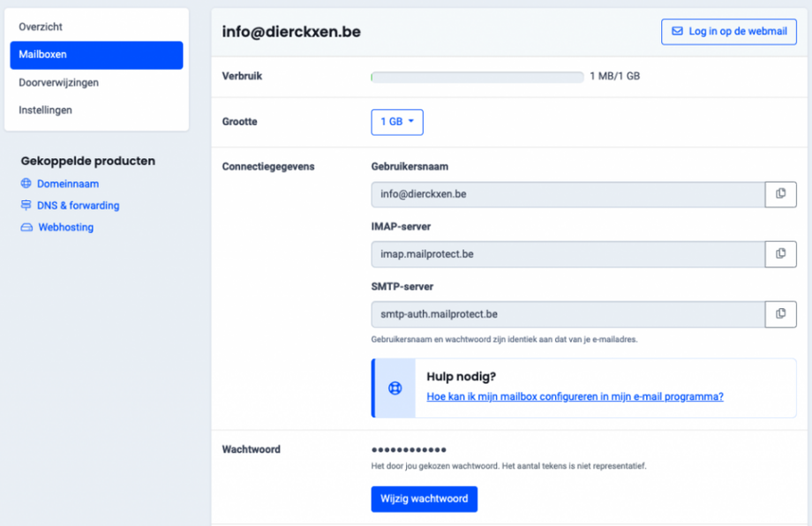Log in op de webmail
The height and width of the screenshot is (526, 812).
pyautogui.click(x=729, y=32)
